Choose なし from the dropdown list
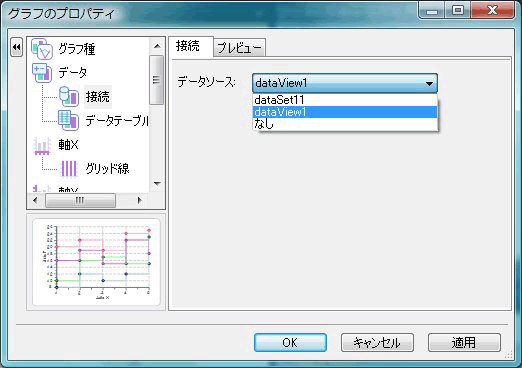The image size is (522, 368). 345,124
